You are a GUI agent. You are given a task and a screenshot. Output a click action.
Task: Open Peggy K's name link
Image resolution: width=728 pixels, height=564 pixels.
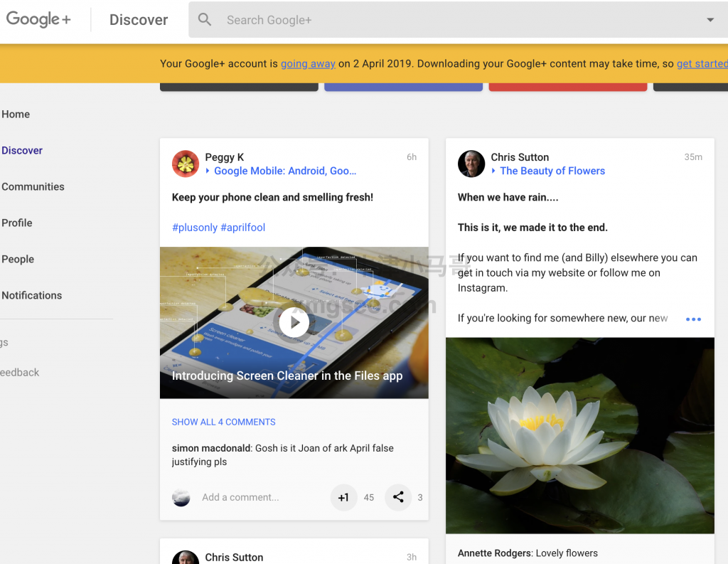click(224, 157)
